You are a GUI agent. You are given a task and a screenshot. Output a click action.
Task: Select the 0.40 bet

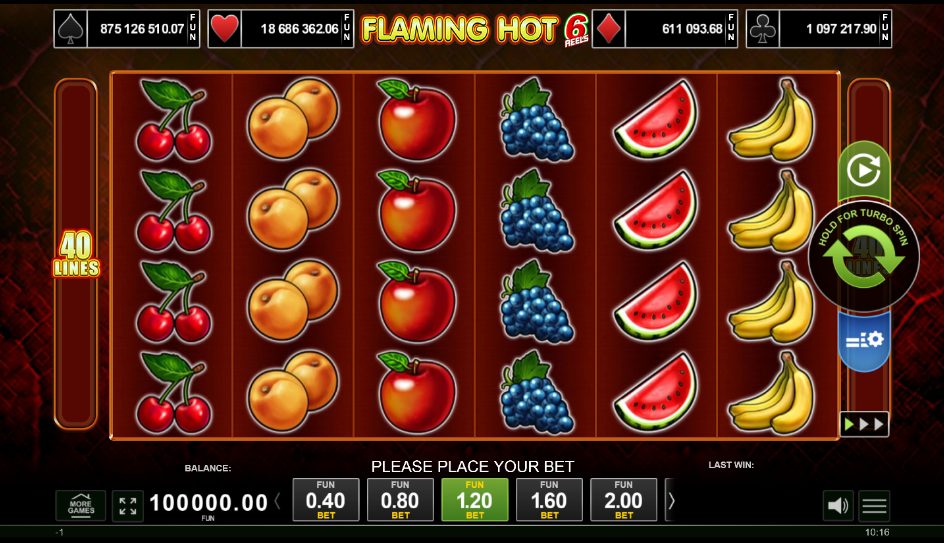(326, 500)
